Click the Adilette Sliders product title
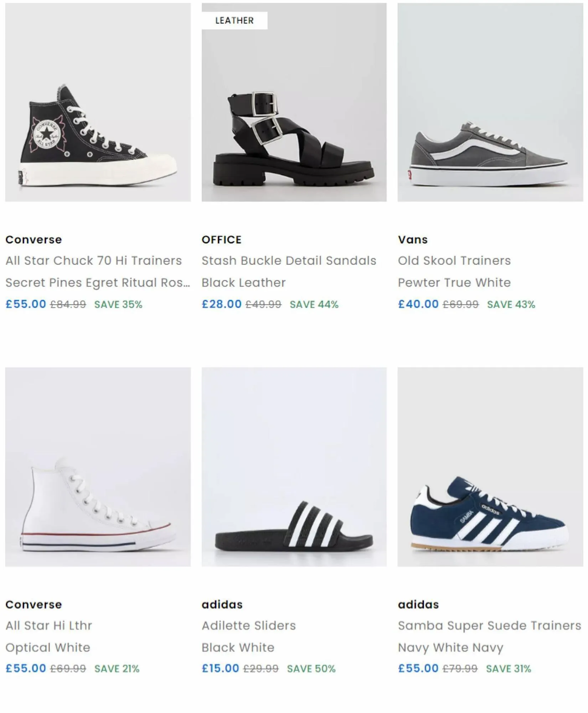This screenshot has height=713, width=588. (249, 625)
